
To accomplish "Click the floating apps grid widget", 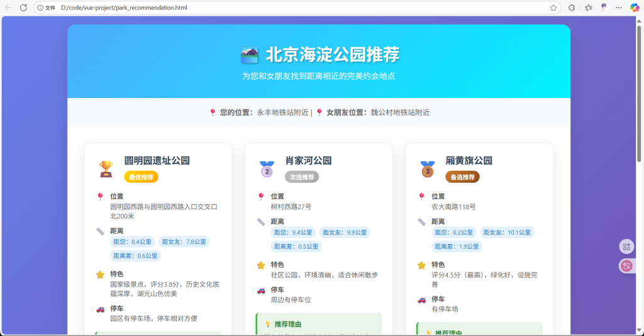I will tap(626, 246).
